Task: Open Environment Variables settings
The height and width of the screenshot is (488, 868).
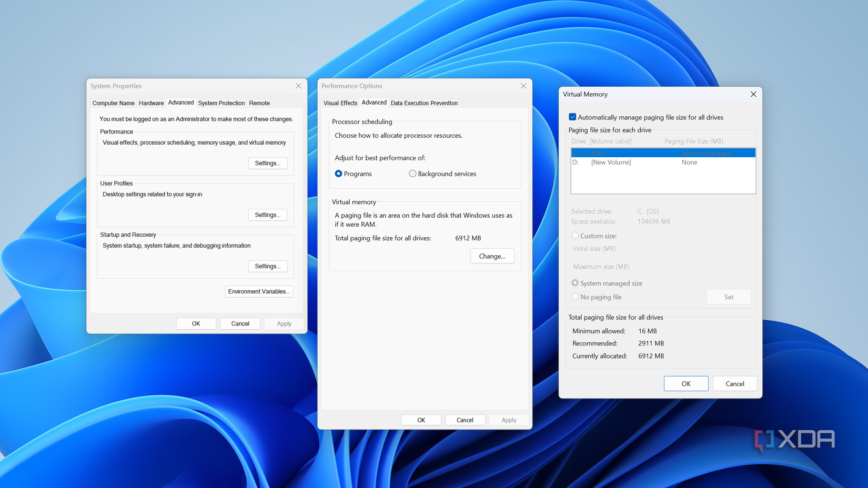Action: click(259, 291)
